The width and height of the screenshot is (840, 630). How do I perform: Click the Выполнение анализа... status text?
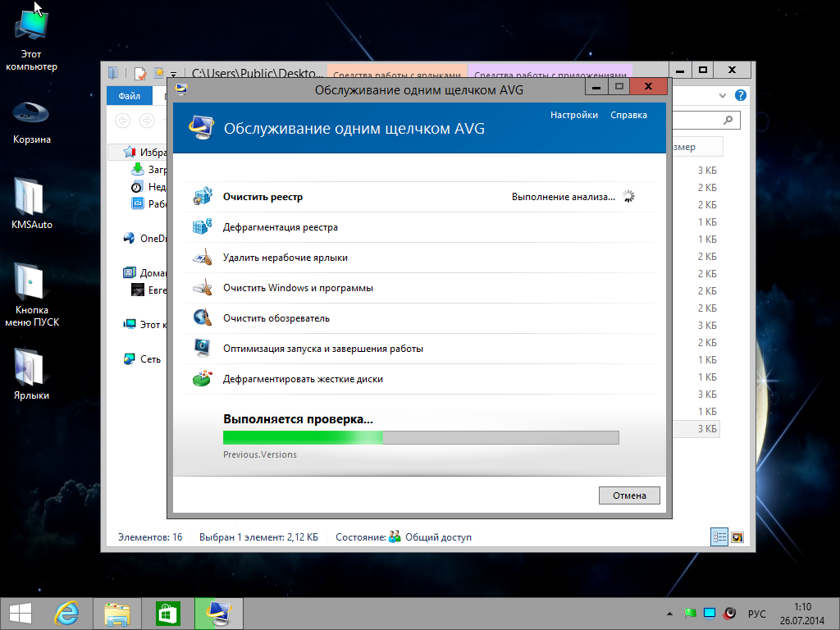[563, 197]
